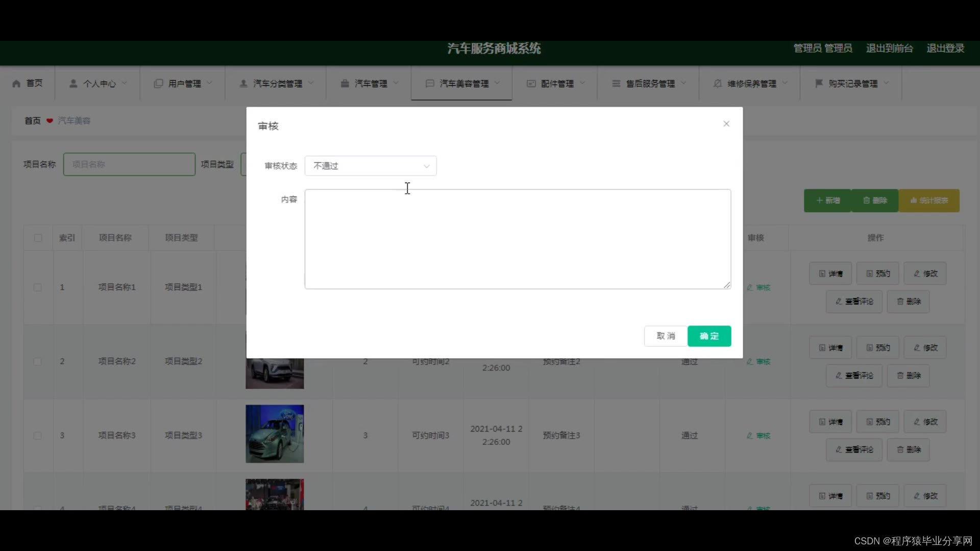Screen dimensions: 980x551
Task: Click the 维修保养管理 bell icon
Action: click(717, 83)
